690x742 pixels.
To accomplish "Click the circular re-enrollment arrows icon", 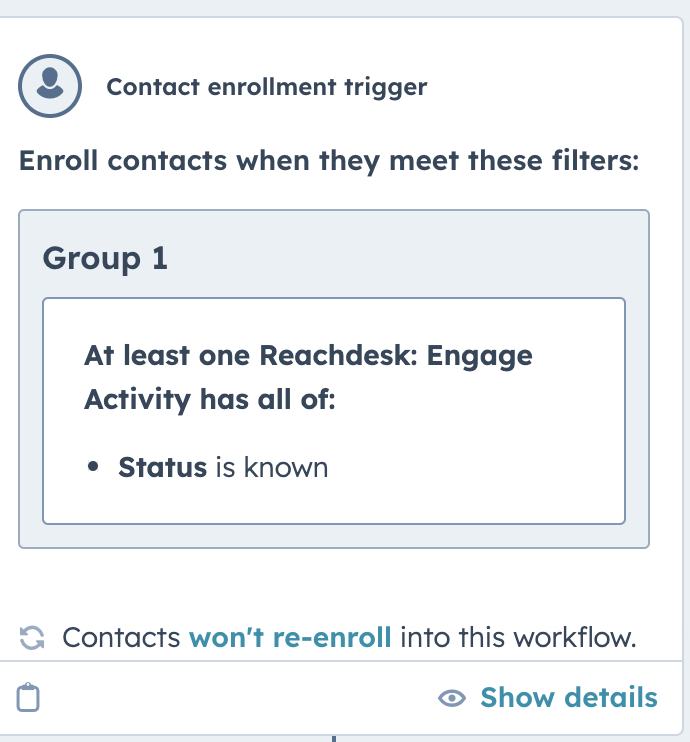I will coord(32,637).
